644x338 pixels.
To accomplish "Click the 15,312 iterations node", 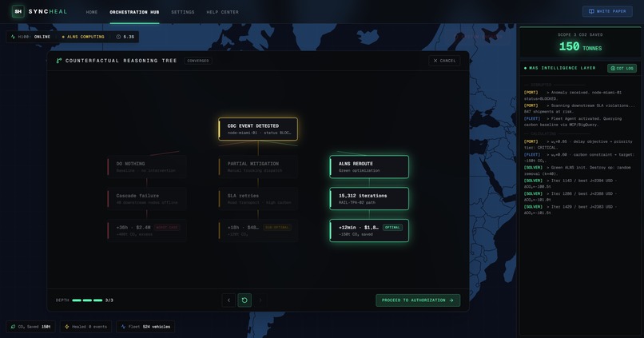I will pos(369,199).
